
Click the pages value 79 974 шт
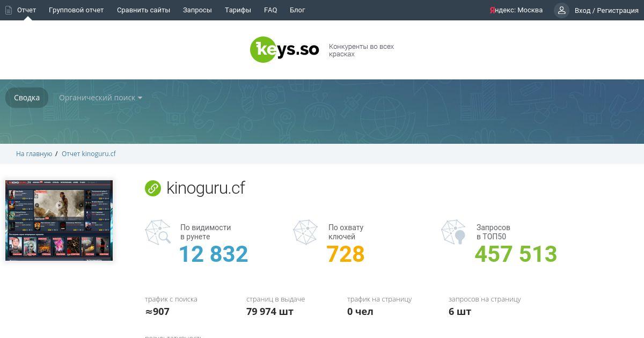pos(270,312)
